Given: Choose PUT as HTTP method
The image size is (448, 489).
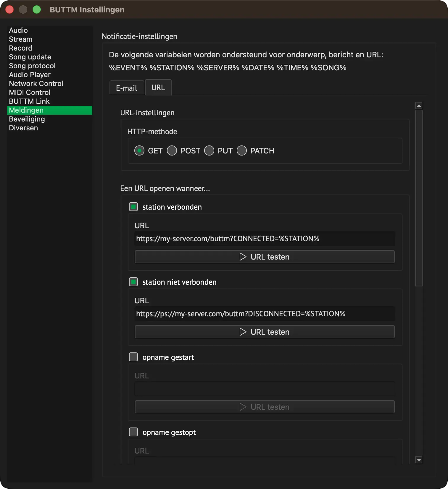Looking at the screenshot, I should 209,150.
